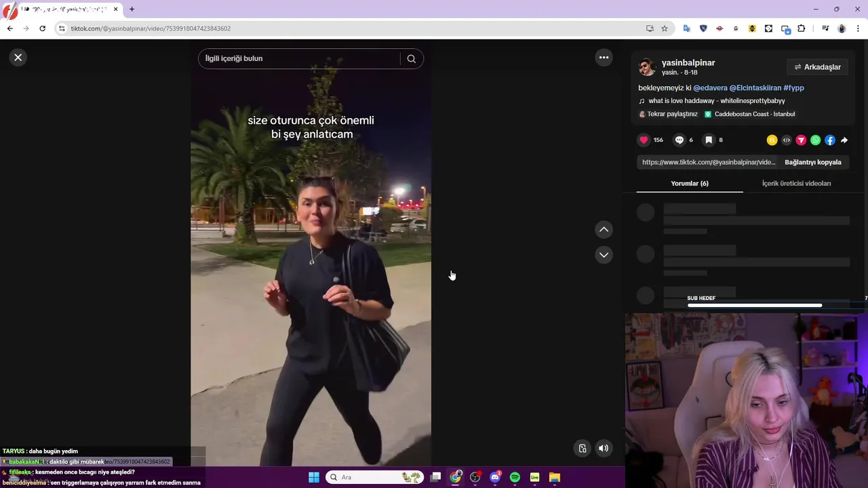This screenshot has height=488, width=868.
Task: Open a new browser tab
Action: coord(132,9)
